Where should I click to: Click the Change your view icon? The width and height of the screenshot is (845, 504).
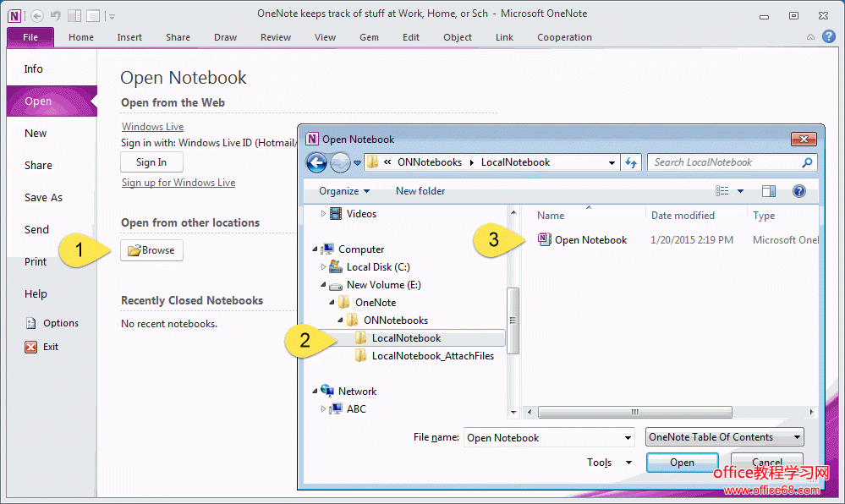pos(722,191)
